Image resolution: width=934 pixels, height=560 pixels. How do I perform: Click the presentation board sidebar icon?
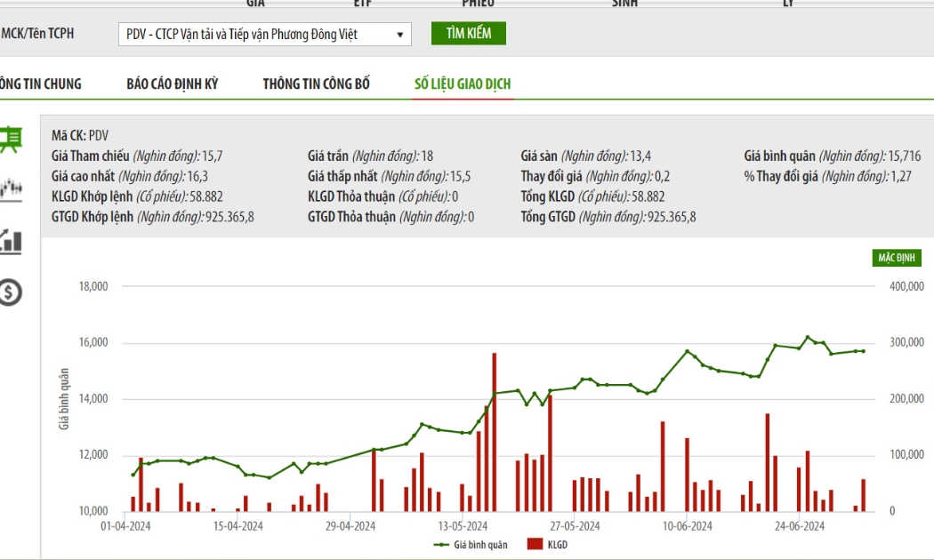[x=10, y=140]
